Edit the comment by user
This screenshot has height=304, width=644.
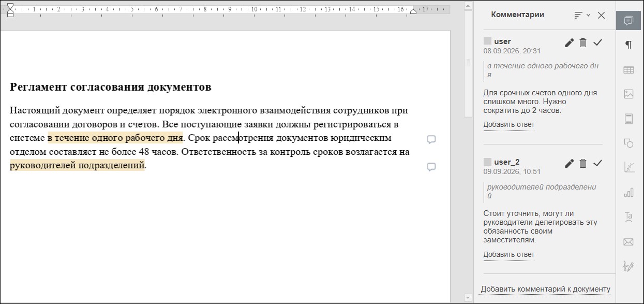(570, 43)
